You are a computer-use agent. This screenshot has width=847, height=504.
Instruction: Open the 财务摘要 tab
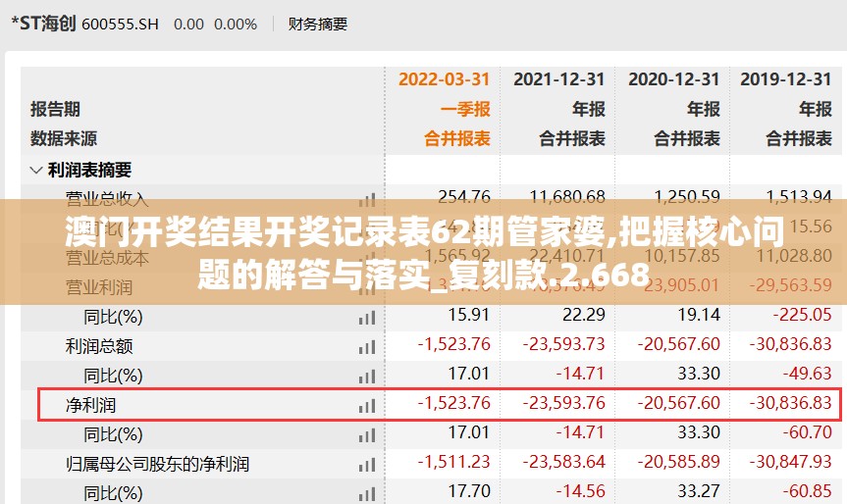tap(318, 25)
